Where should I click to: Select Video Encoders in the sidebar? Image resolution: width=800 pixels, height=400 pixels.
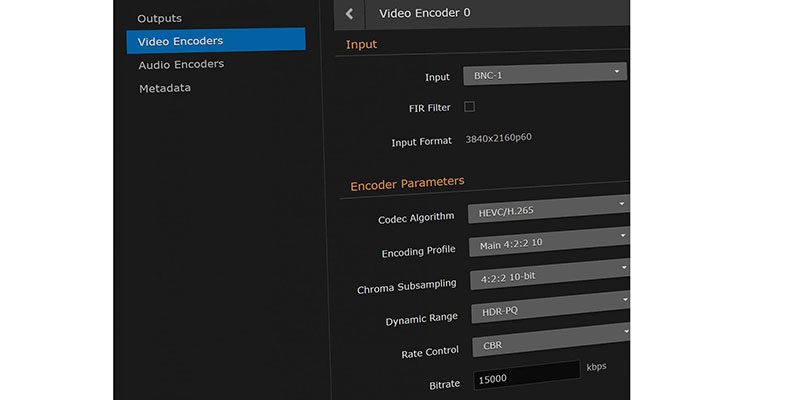click(181, 41)
